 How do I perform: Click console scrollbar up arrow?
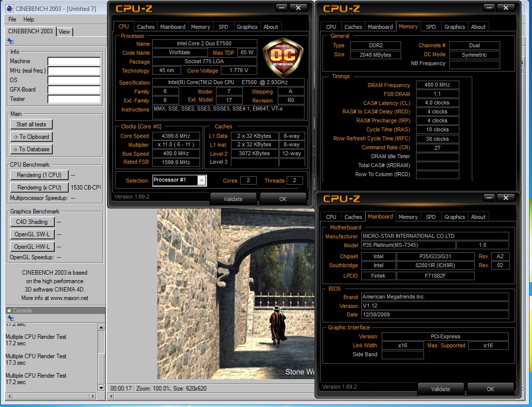pyautogui.click(x=101, y=327)
